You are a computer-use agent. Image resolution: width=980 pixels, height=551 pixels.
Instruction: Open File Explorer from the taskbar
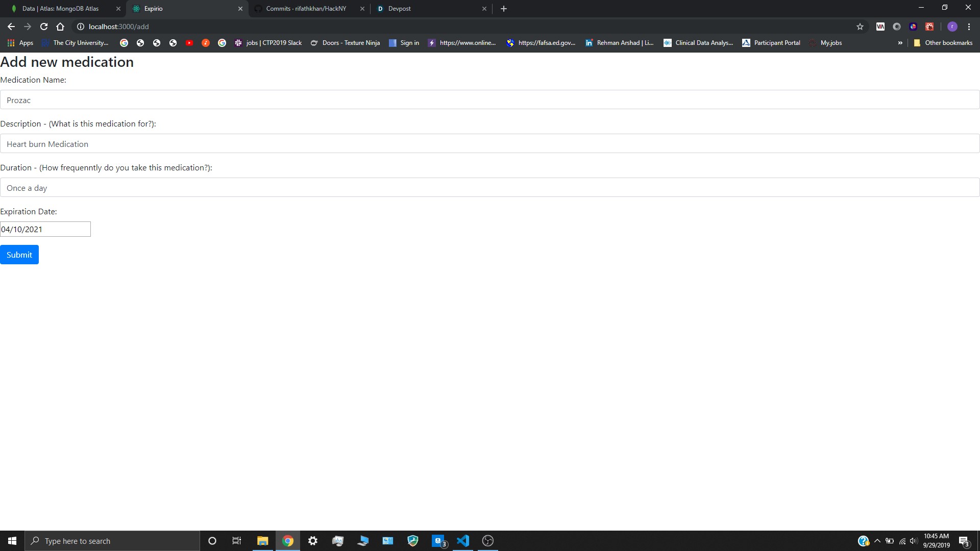262,541
